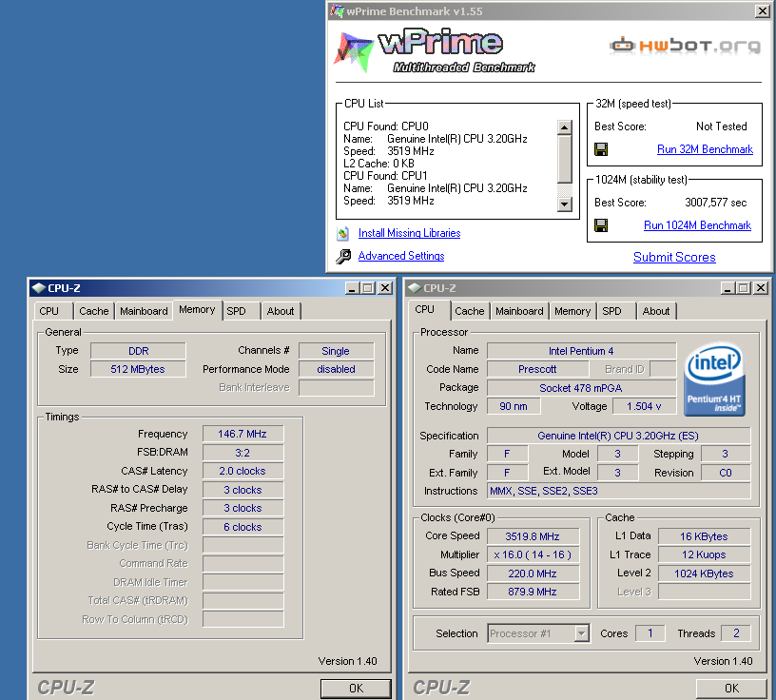
Task: Click the memory Type DDR field
Action: click(x=138, y=351)
